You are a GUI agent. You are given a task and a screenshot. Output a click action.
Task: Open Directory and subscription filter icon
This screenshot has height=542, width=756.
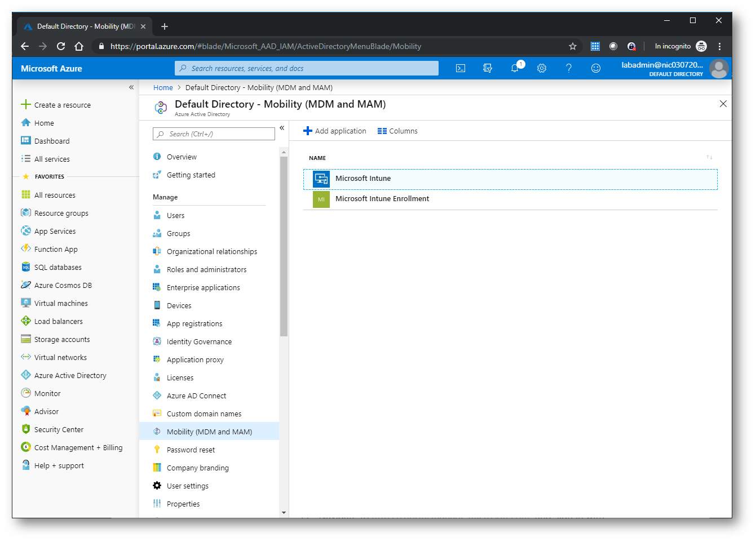click(x=488, y=68)
